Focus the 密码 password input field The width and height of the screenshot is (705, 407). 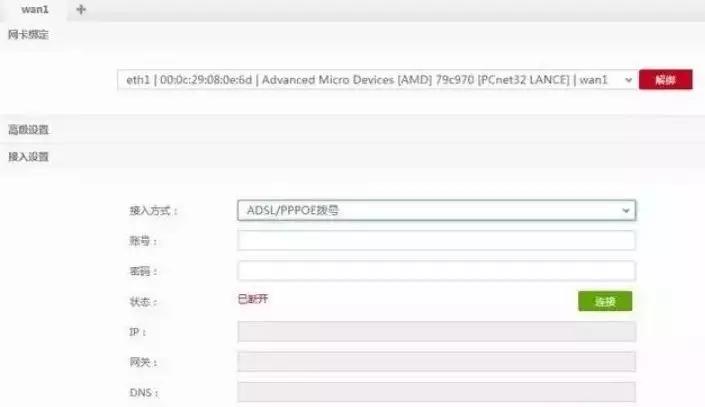[437, 271]
